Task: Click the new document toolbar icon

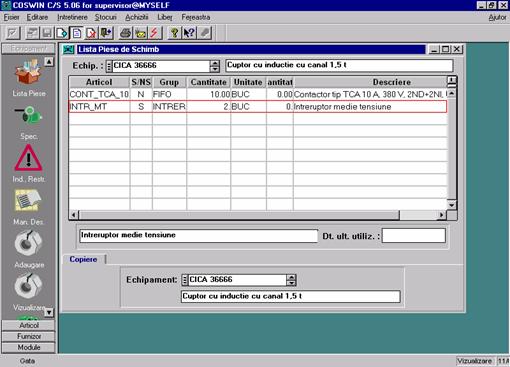Action: (x=62, y=33)
